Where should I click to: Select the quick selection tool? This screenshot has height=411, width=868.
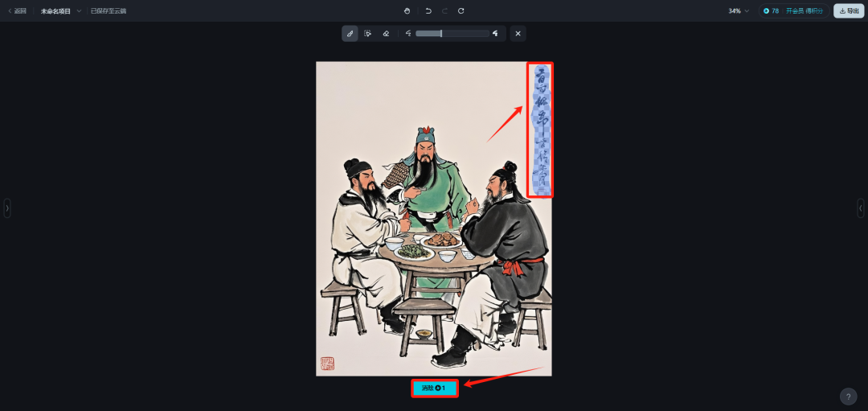(367, 34)
